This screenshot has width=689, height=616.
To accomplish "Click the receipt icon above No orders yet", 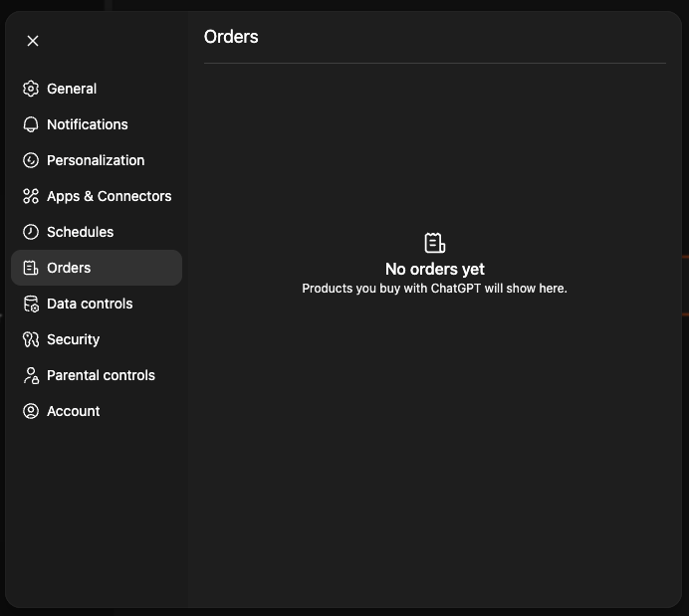I will point(435,243).
